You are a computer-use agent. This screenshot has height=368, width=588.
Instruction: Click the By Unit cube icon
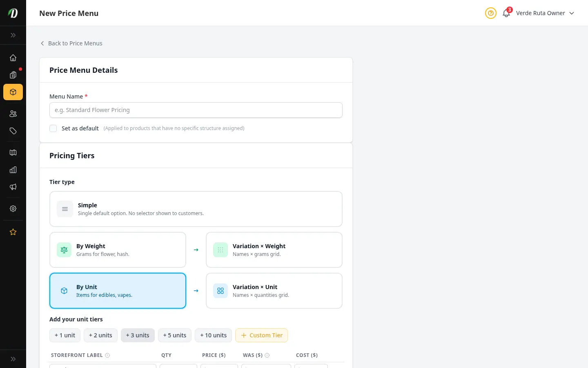pos(64,291)
